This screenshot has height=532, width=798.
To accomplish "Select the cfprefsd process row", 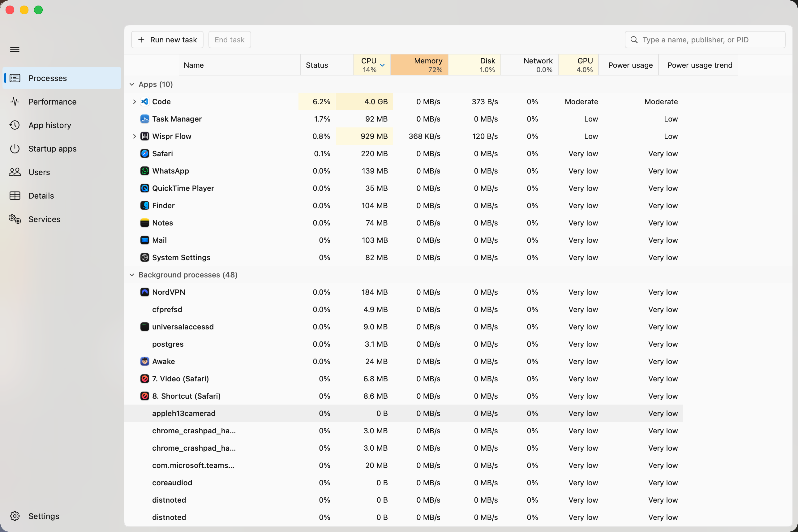I will tap(404, 309).
